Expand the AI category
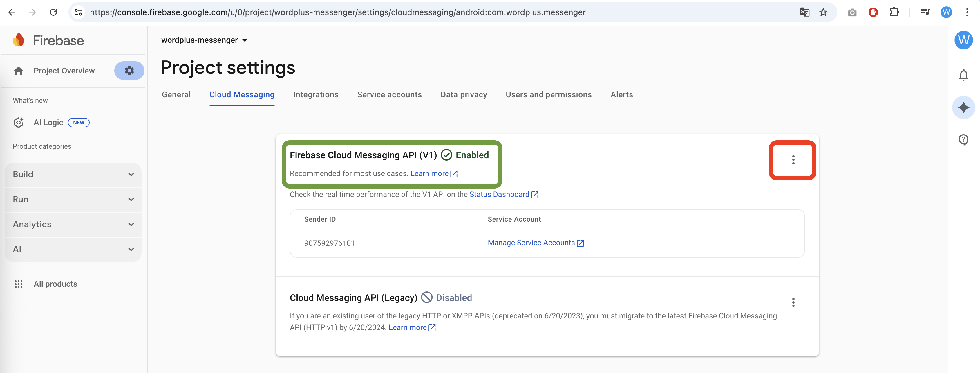This screenshot has height=373, width=980. [73, 249]
